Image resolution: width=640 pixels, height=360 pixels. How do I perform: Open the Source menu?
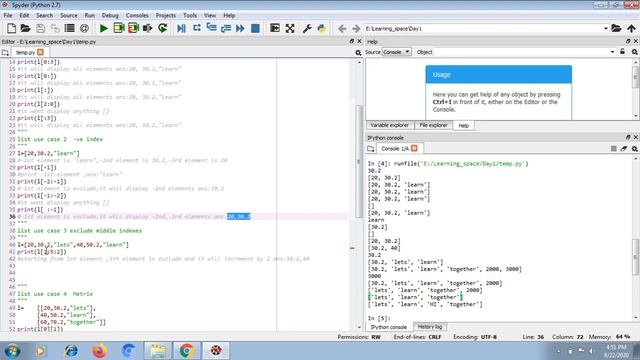tap(69, 15)
